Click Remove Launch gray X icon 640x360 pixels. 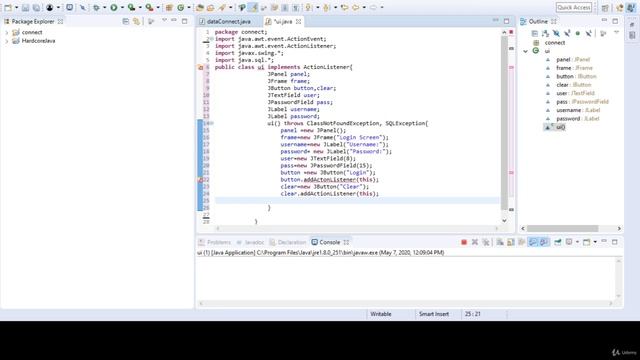[475, 242]
